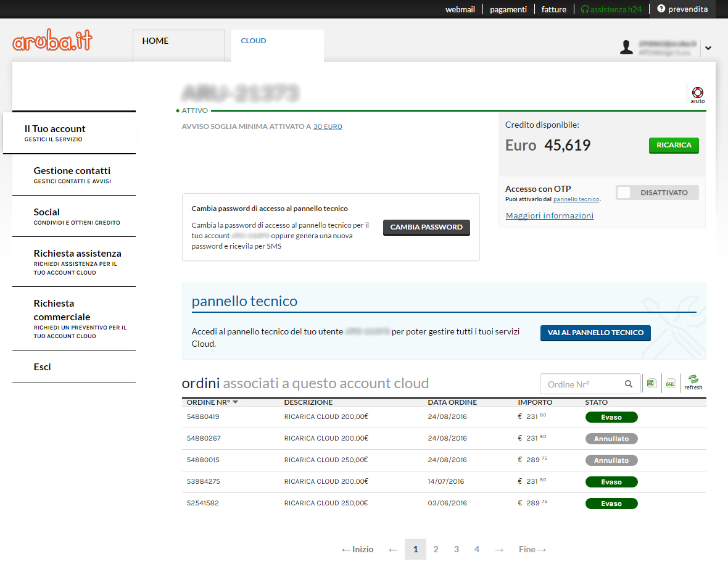Select the CLOUD tab

pos(277,46)
